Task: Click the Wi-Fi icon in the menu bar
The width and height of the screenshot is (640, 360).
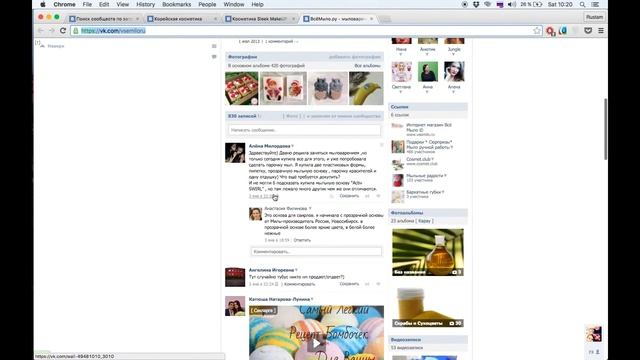Action: 488,4
